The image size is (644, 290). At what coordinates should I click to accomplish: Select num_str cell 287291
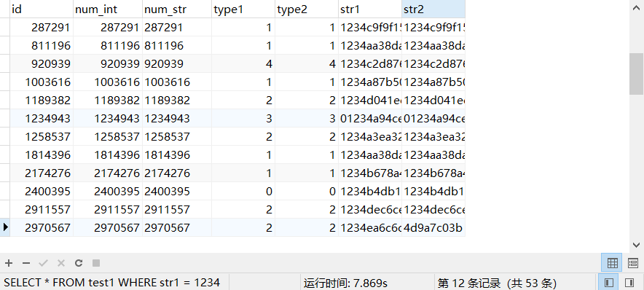point(177,28)
